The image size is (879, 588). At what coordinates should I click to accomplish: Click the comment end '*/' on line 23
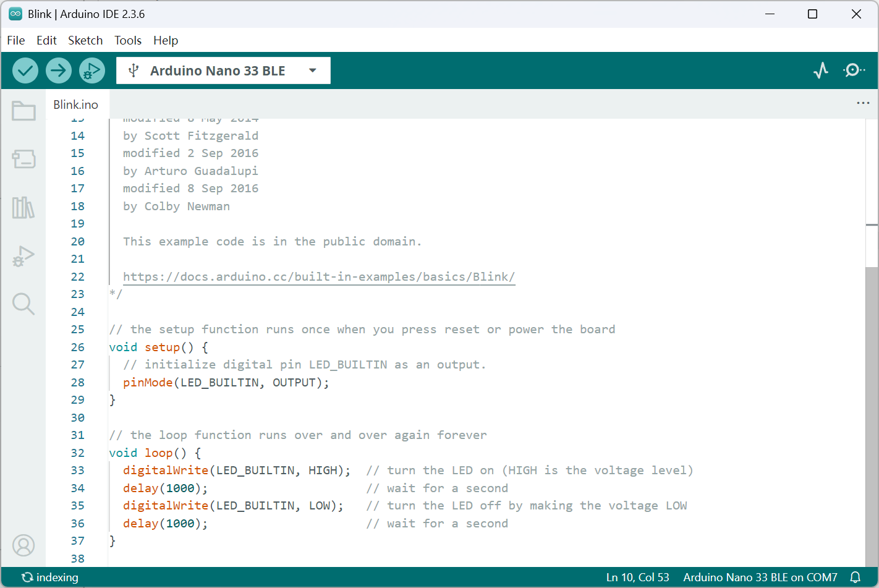click(116, 294)
